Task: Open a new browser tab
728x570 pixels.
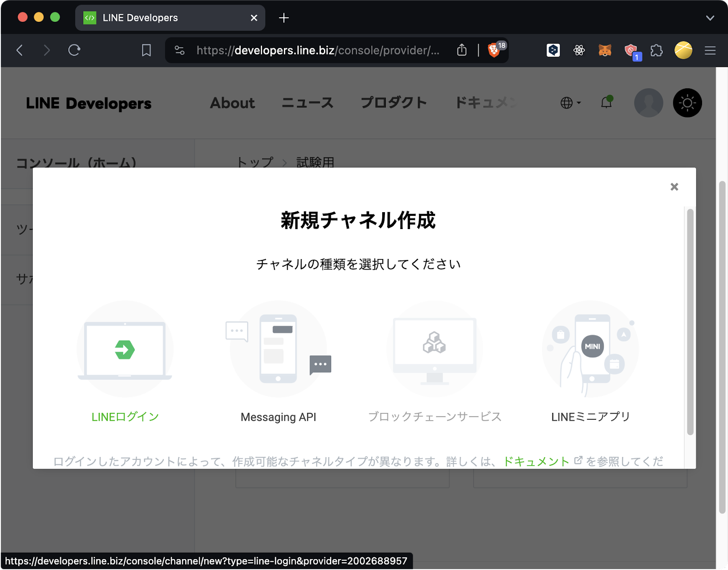Action: (x=284, y=18)
